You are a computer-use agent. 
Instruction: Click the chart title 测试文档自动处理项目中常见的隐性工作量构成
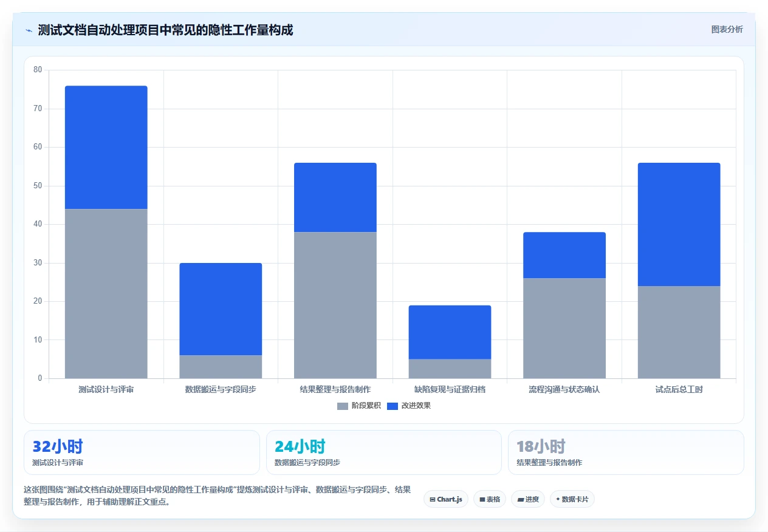(x=165, y=30)
